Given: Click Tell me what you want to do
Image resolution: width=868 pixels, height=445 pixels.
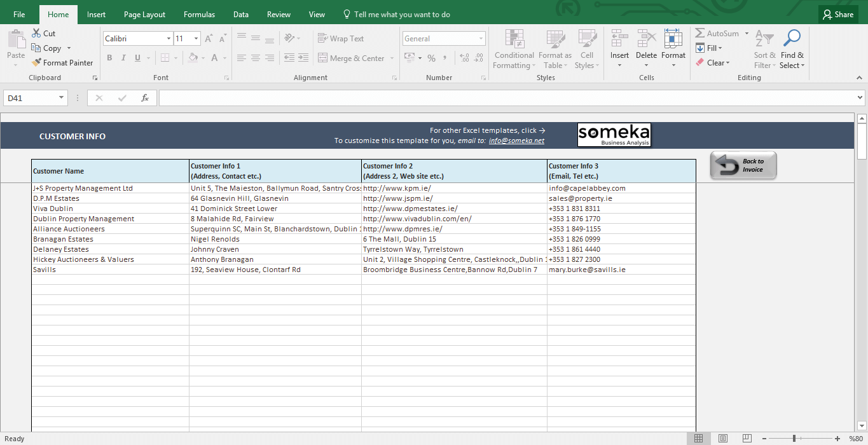Looking at the screenshot, I should click(396, 15).
